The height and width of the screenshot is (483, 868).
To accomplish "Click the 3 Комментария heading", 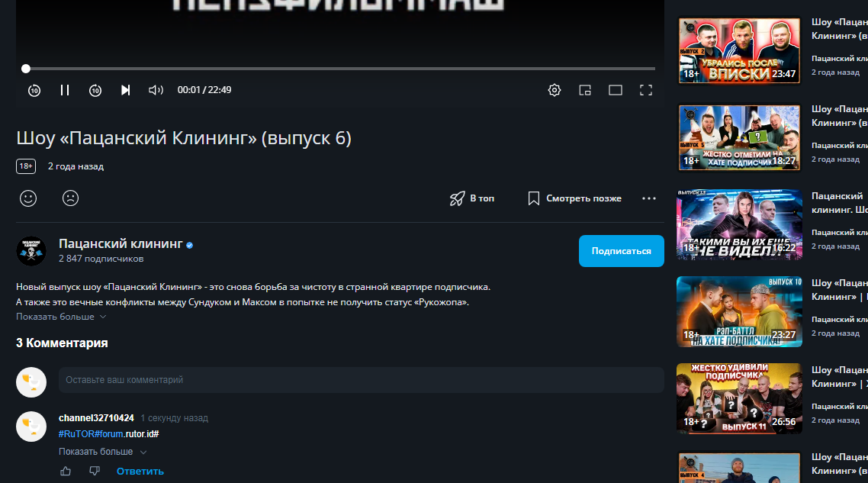I will 62,343.
